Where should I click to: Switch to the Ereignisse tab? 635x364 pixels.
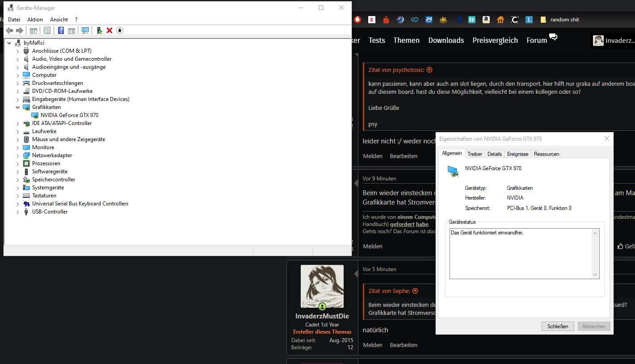click(517, 154)
